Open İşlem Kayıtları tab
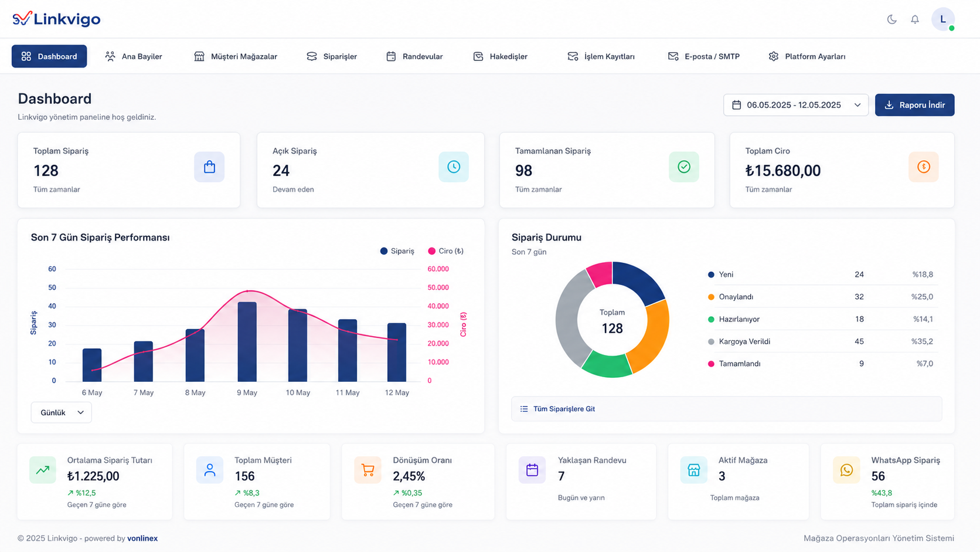Image resolution: width=980 pixels, height=552 pixels. (601, 56)
